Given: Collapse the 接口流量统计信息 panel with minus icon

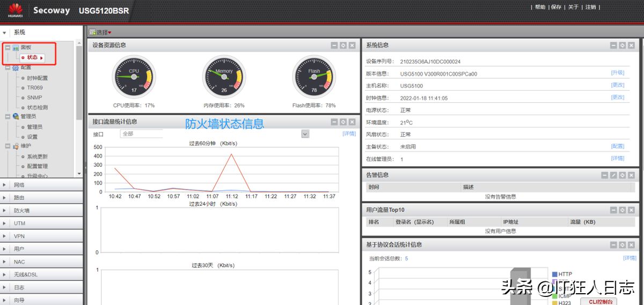Looking at the screenshot, I should [334, 122].
